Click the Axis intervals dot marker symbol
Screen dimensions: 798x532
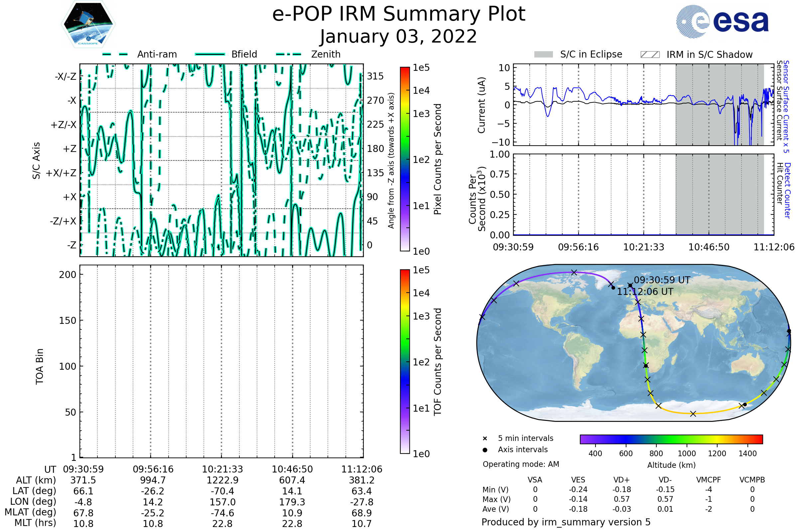click(x=485, y=450)
